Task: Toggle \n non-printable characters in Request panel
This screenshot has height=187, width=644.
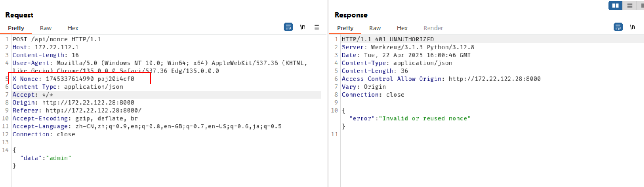Action: pyautogui.click(x=302, y=27)
